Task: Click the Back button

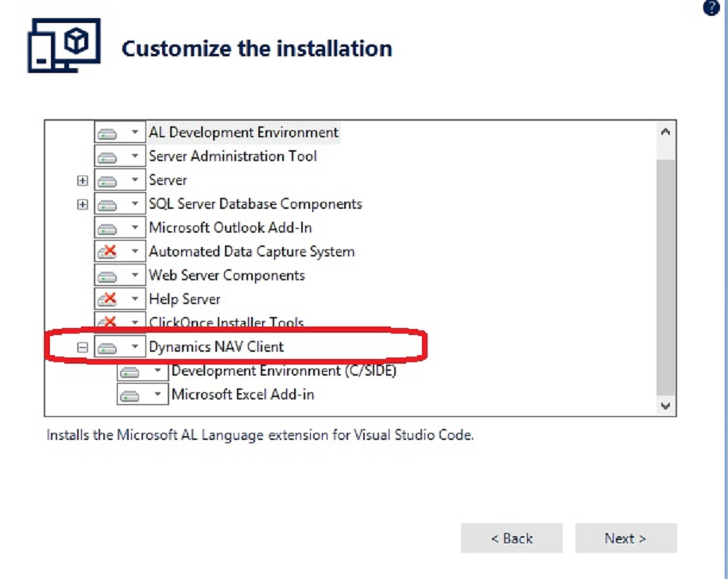Action: (511, 538)
